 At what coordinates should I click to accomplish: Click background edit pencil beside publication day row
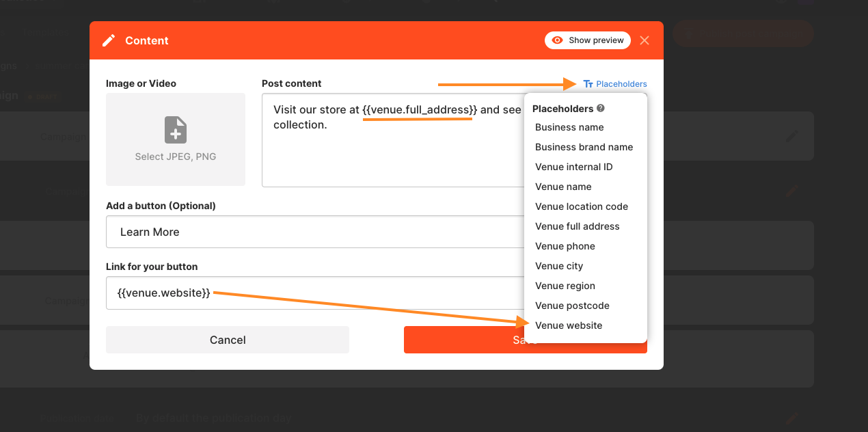pyautogui.click(x=791, y=418)
